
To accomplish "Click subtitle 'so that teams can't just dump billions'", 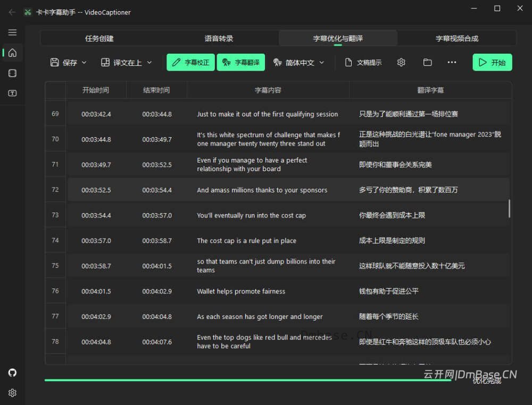I will [x=266, y=266].
